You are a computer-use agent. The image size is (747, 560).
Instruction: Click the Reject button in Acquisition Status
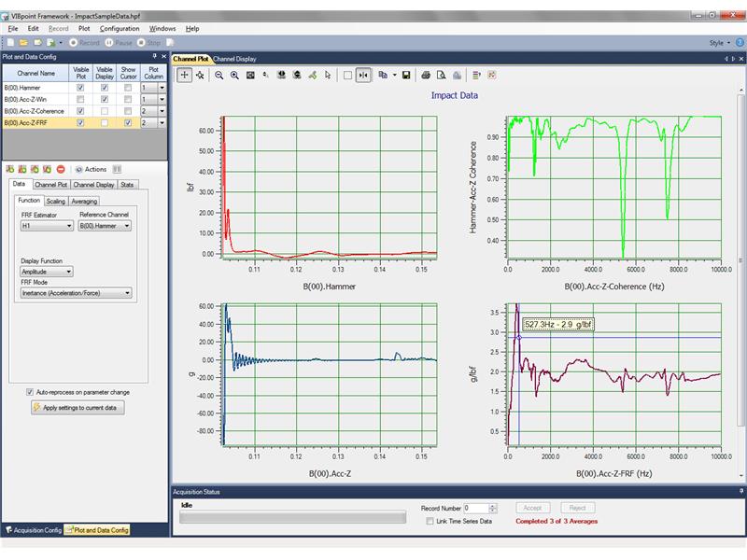(577, 508)
